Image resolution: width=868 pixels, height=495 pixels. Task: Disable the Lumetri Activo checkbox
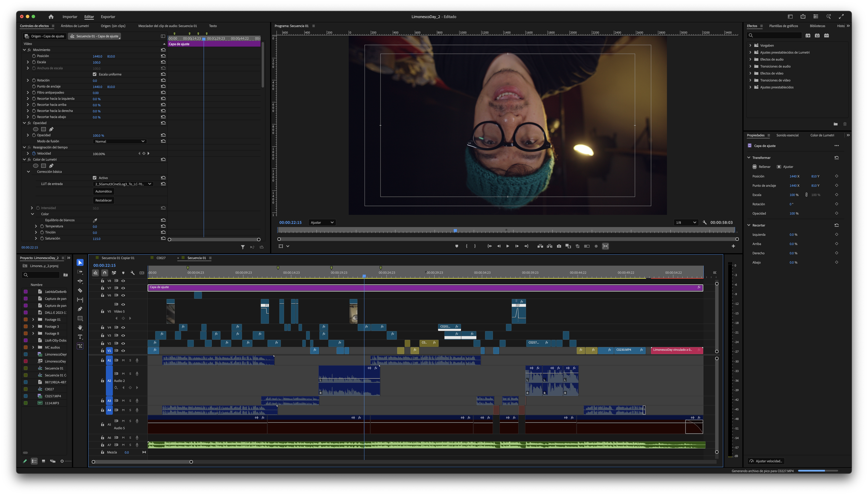[94, 178]
